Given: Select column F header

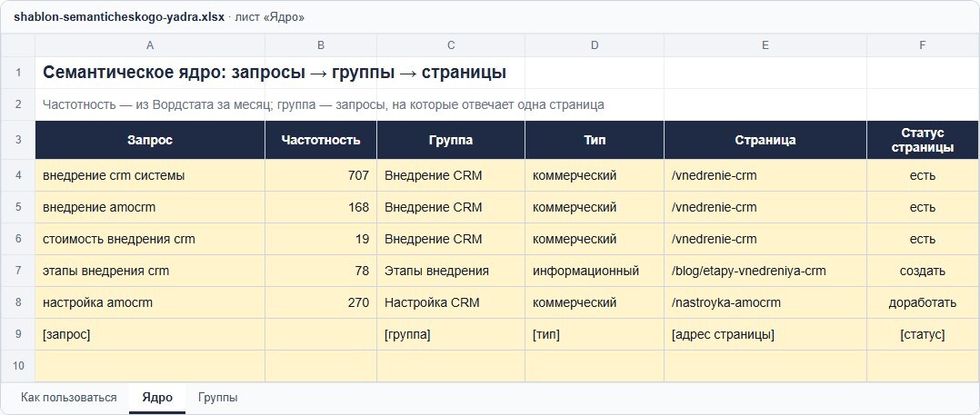Looking at the screenshot, I should point(923,44).
